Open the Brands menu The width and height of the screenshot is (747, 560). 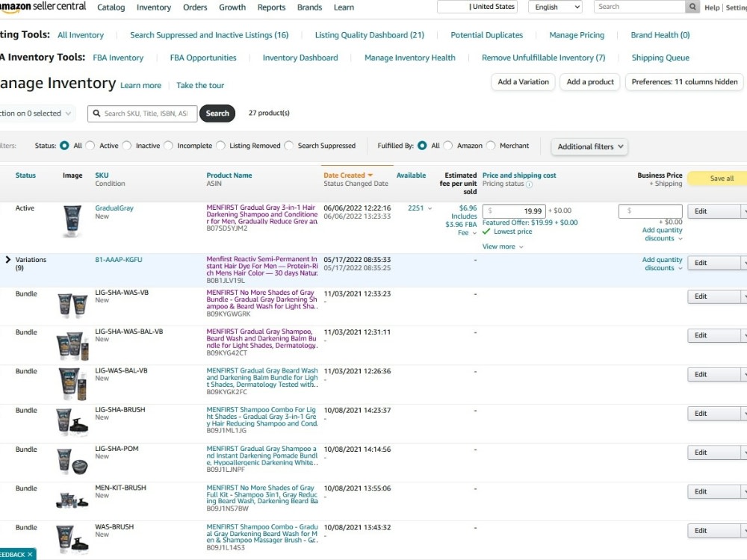310,7
